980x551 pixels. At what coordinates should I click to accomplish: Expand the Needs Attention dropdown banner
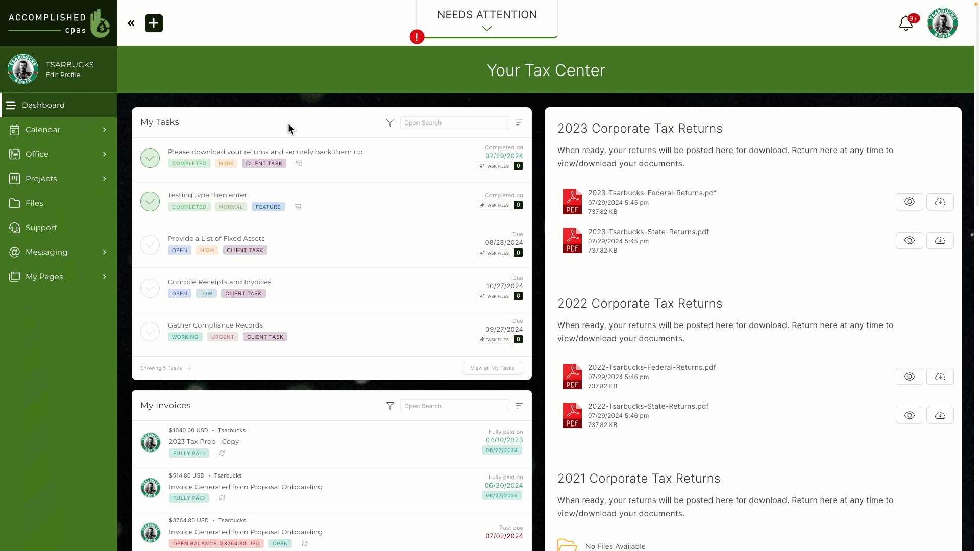(486, 28)
